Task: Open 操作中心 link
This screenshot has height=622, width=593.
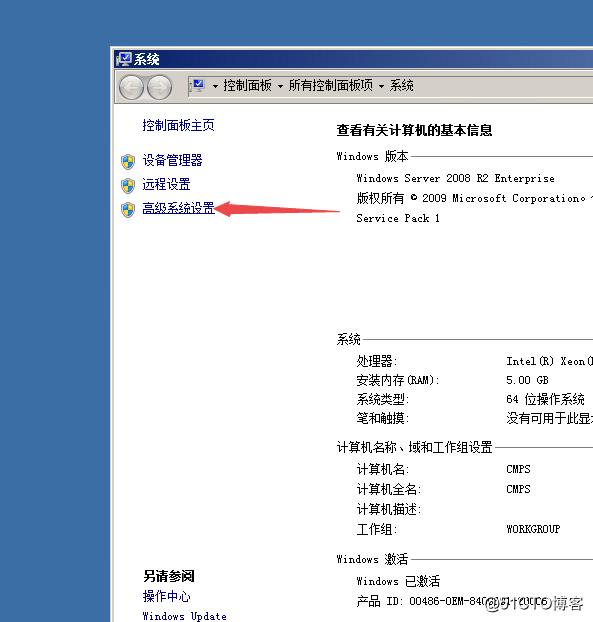Action: pyautogui.click(x=167, y=596)
